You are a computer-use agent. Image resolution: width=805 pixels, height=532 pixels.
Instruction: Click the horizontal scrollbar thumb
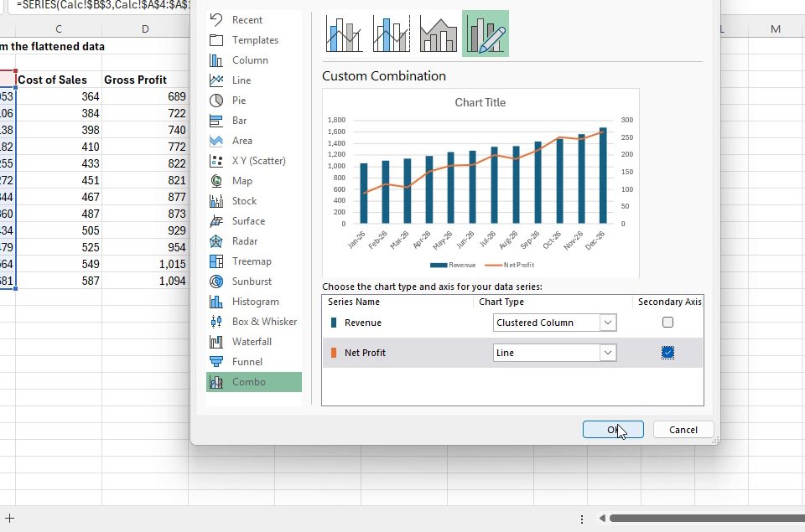tap(707, 518)
